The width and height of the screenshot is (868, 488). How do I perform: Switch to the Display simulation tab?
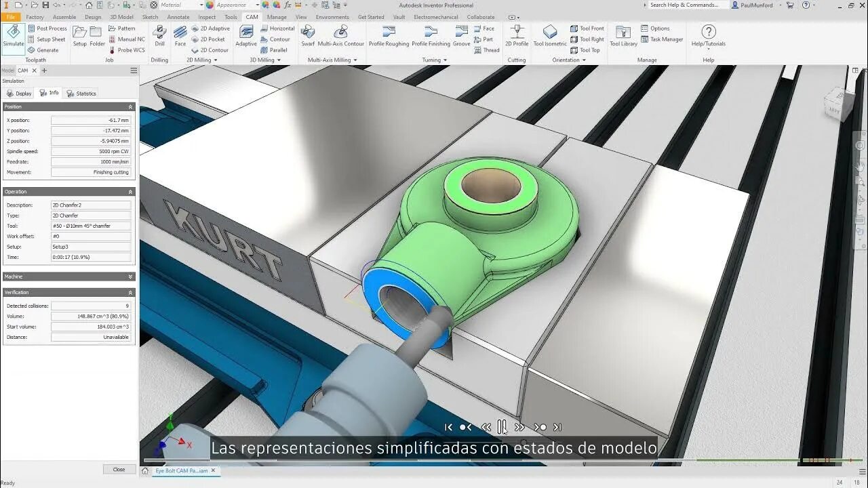tap(19, 94)
